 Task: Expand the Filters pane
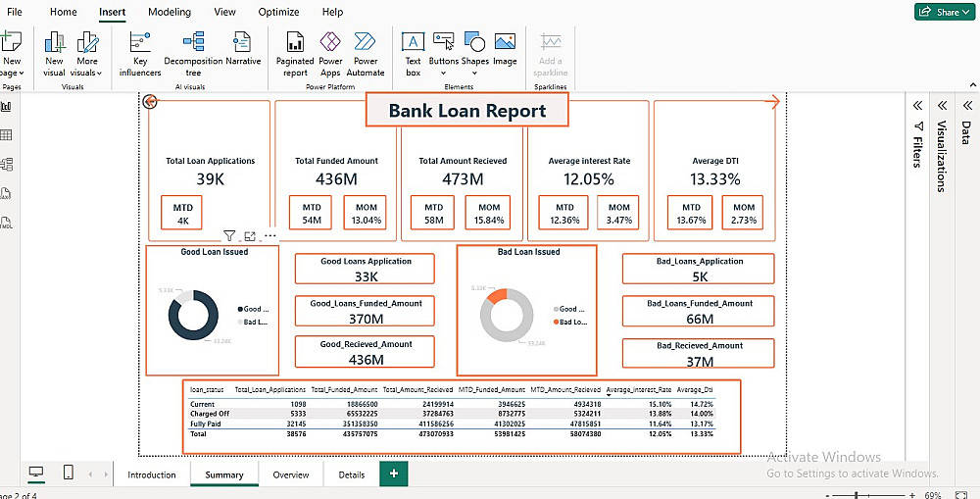tap(917, 105)
